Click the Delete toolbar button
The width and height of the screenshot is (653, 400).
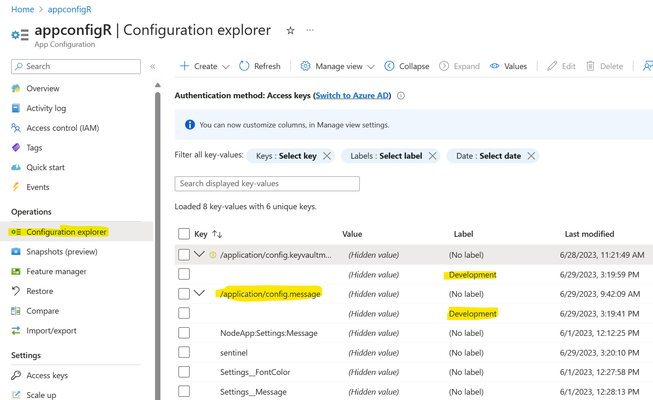tap(605, 66)
